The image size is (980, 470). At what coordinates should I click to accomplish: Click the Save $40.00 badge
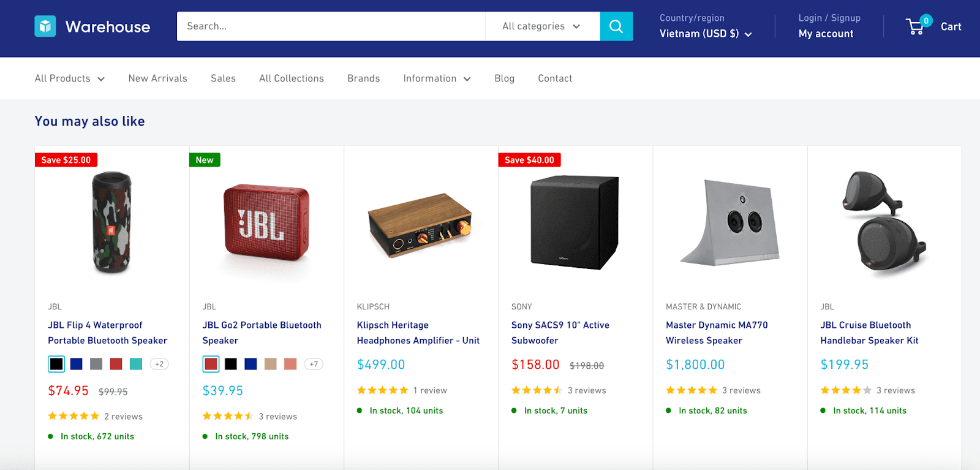point(529,160)
